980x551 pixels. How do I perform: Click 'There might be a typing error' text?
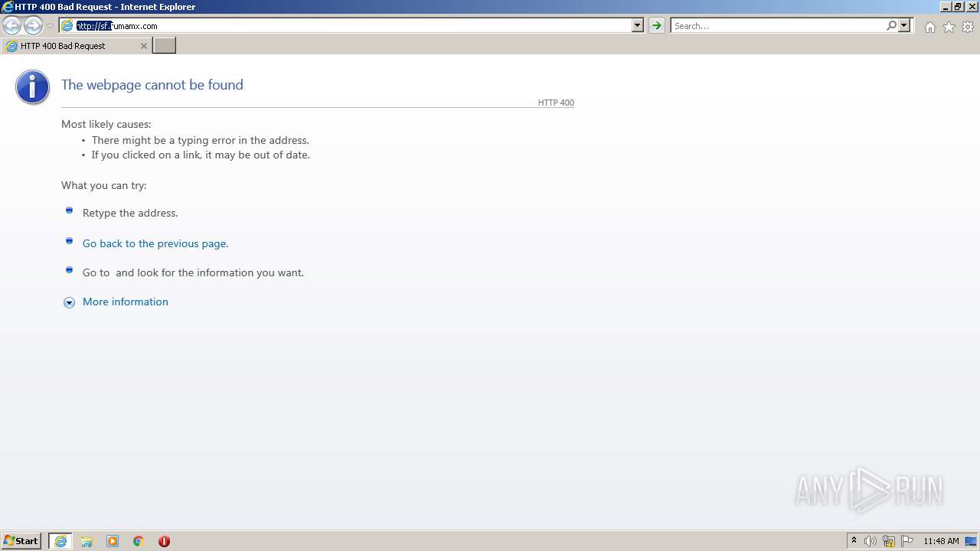[x=201, y=140]
